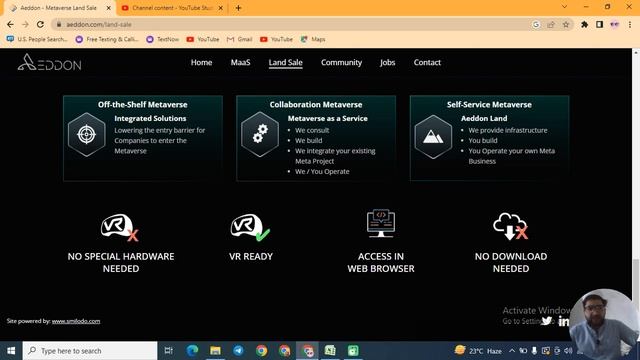This screenshot has width=640, height=360.
Task: Go to the Jobs page
Action: [387, 62]
